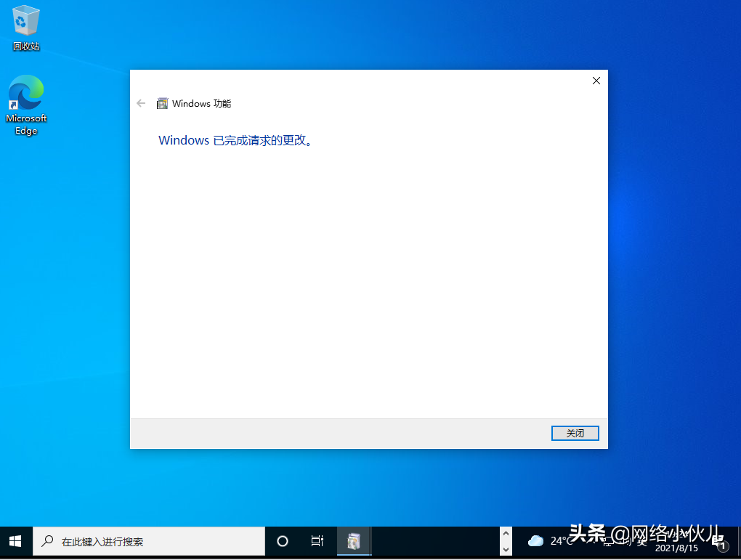
Task: Click the Windows 功能 title bar icon
Action: point(163,103)
